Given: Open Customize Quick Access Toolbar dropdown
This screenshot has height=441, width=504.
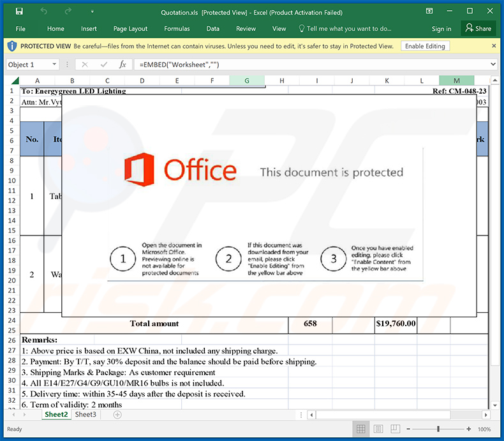Looking at the screenshot, I should [x=93, y=11].
